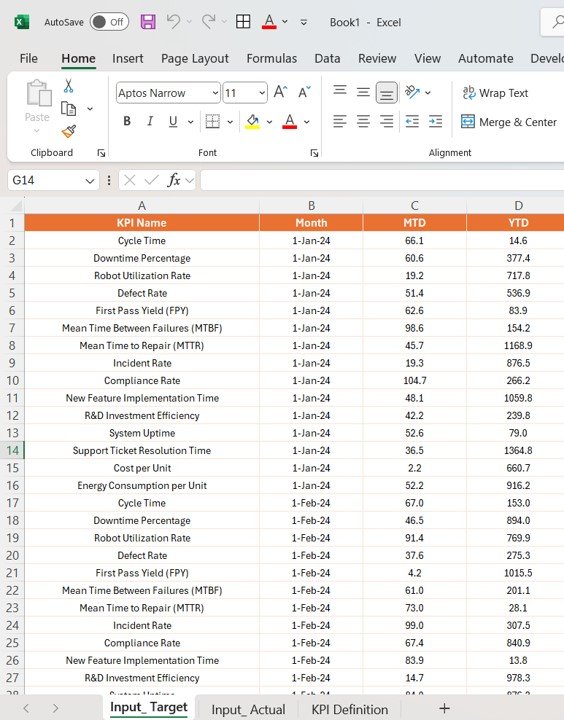Switch to the Input_Actual sheet tab

point(248,709)
